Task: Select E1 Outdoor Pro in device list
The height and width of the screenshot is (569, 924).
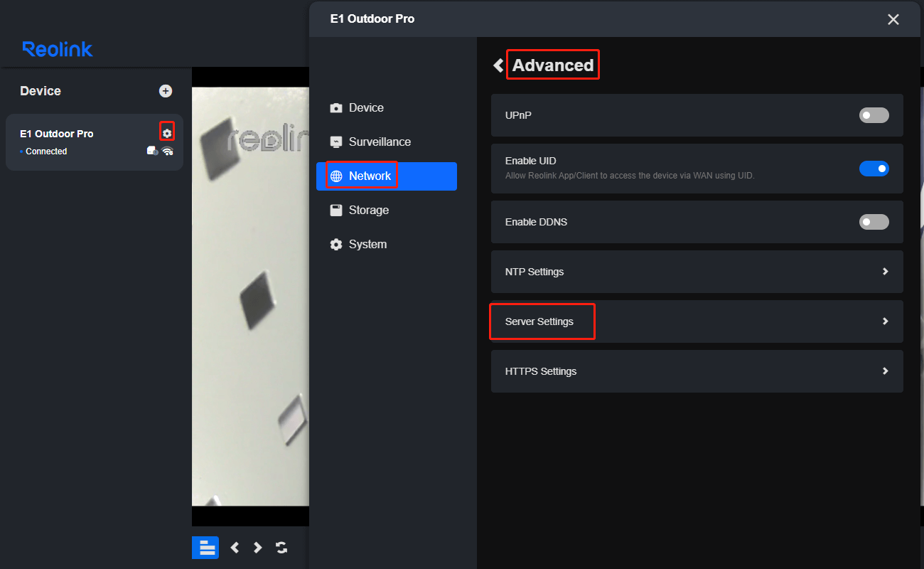Action: click(95, 142)
